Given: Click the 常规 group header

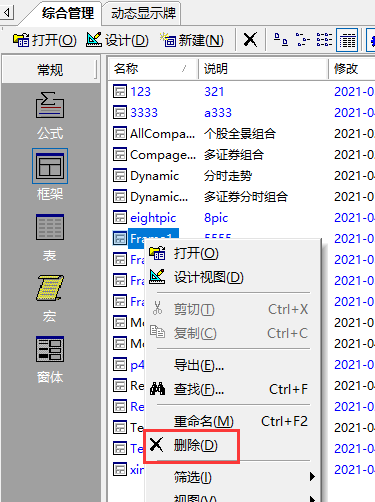Looking at the screenshot, I should pyautogui.click(x=50, y=70).
